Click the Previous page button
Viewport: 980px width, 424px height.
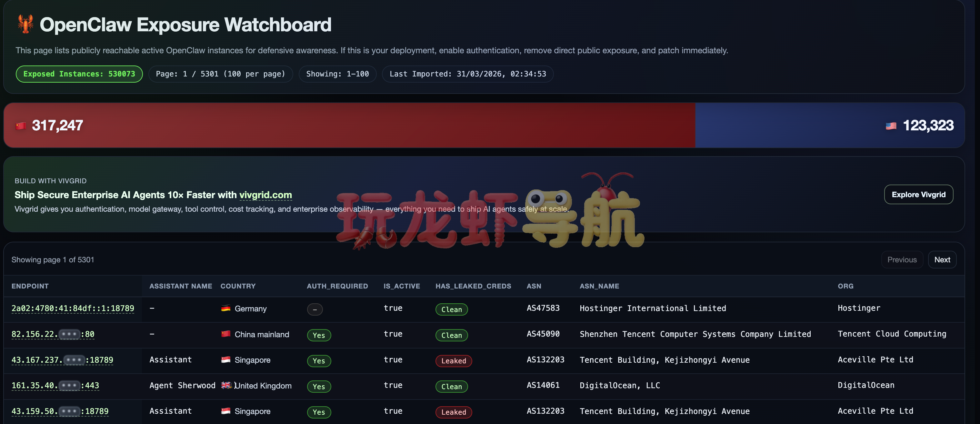[902, 259]
